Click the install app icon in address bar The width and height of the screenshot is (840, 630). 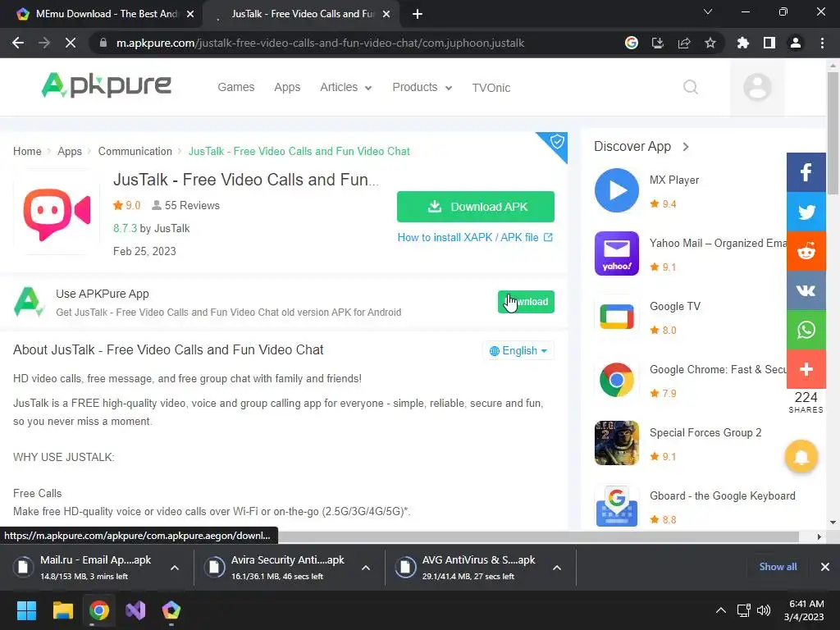[x=657, y=43]
